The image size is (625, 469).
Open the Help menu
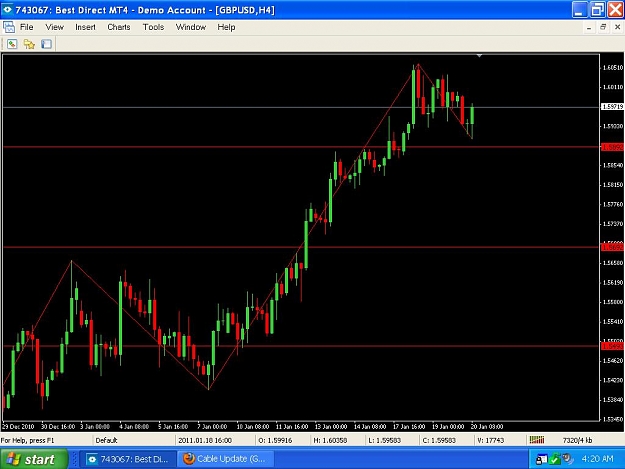(x=226, y=27)
